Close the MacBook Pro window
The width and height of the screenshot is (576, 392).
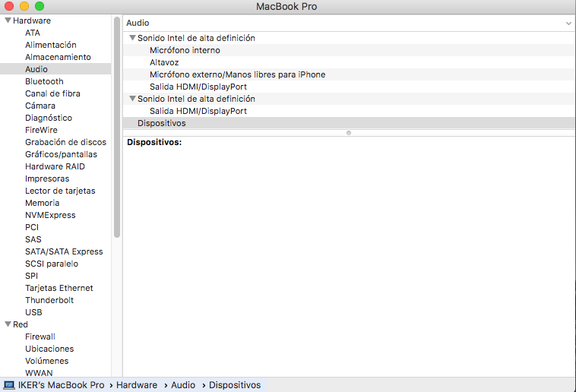[9, 6]
